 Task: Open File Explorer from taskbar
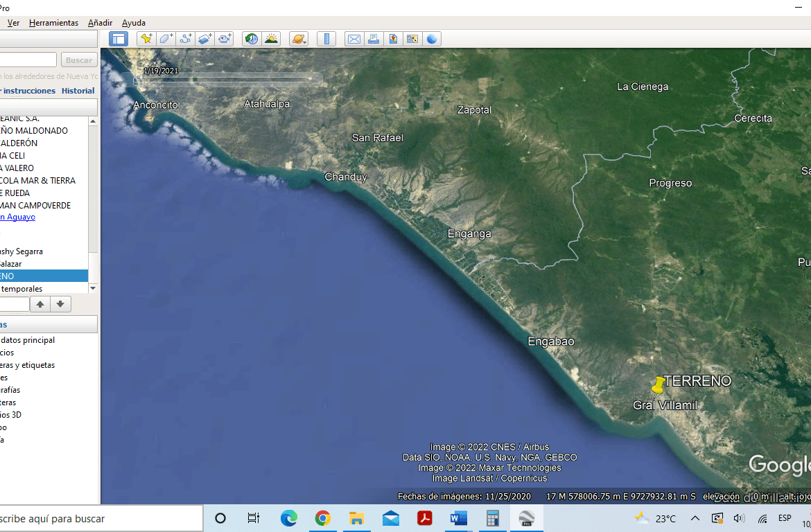357,518
